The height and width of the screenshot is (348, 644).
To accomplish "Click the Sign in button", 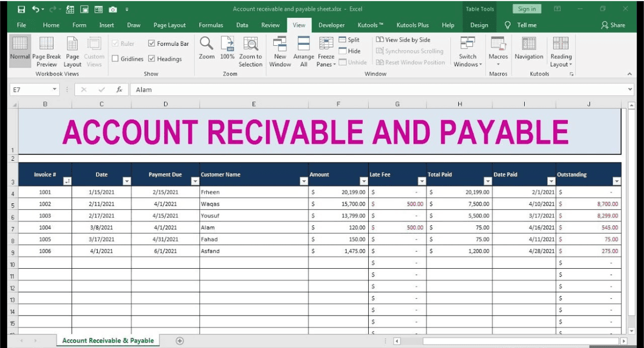I will click(x=527, y=9).
